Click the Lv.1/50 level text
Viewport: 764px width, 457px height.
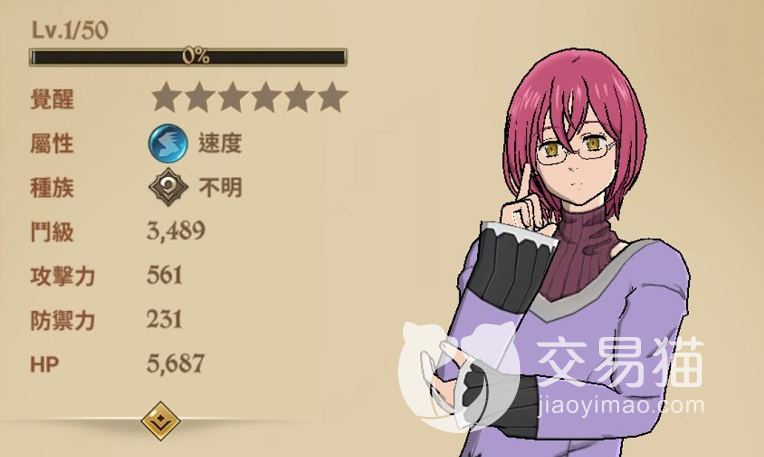pyautogui.click(x=70, y=30)
